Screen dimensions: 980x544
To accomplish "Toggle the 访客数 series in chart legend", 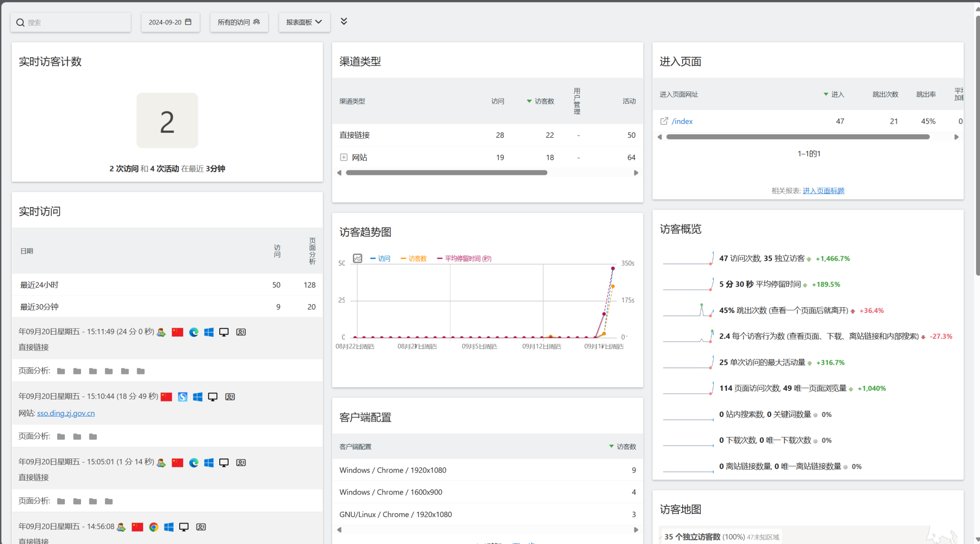I will 414,258.
